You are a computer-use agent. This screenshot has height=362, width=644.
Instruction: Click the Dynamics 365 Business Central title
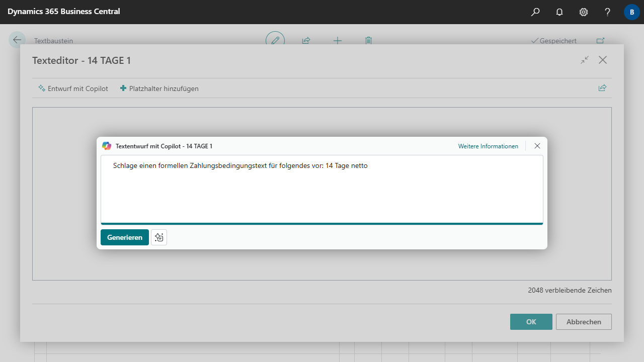pos(64,12)
